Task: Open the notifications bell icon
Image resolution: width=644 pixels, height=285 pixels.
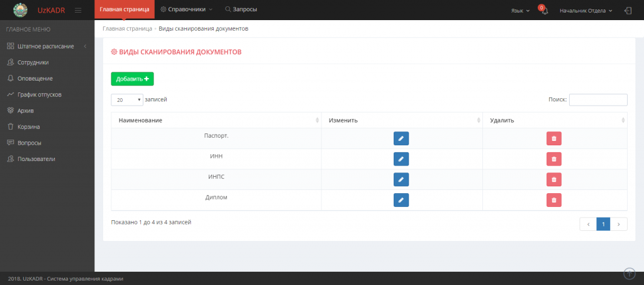Action: point(544,11)
